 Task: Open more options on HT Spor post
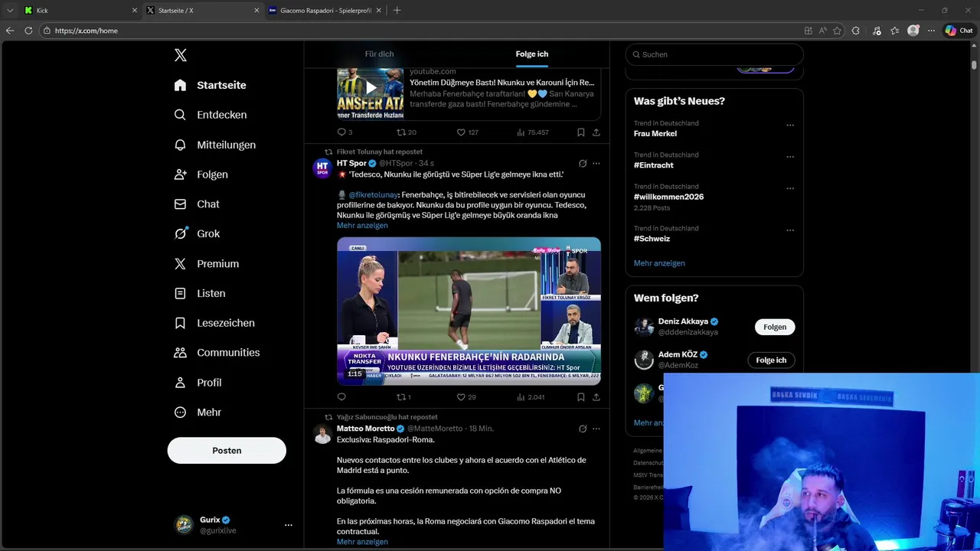[596, 163]
